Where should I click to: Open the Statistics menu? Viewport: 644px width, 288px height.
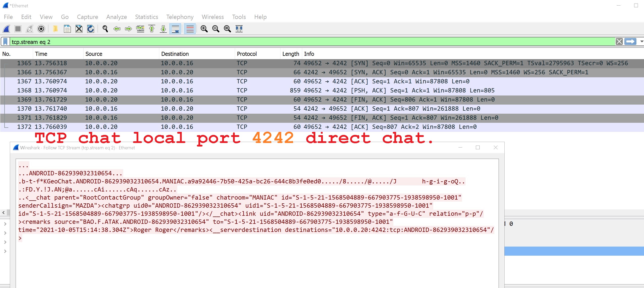146,17
